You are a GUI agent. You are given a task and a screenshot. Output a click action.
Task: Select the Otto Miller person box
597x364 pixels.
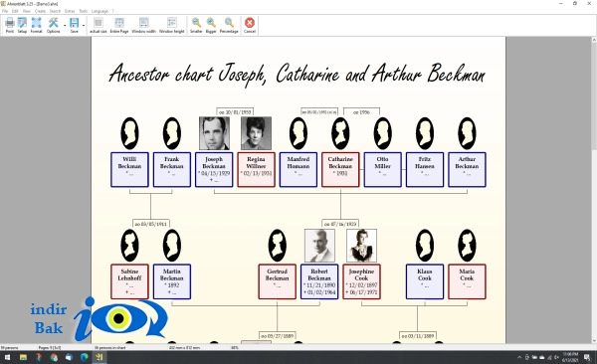point(383,170)
